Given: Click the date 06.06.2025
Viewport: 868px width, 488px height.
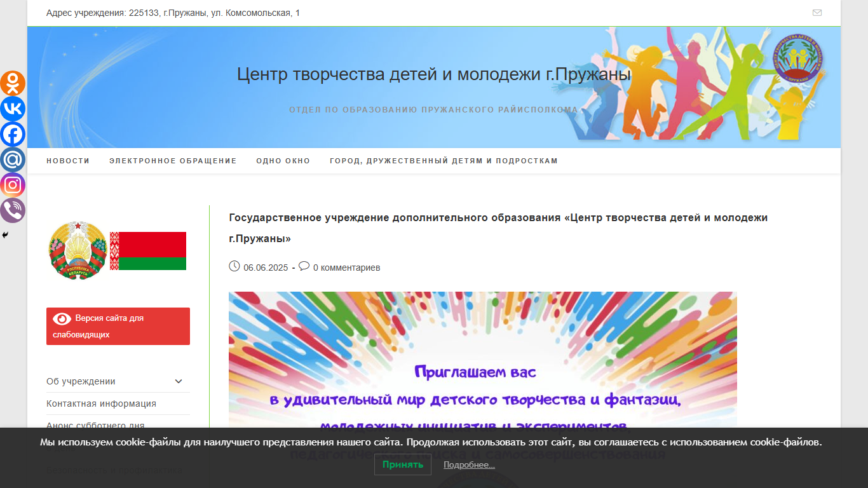Looking at the screenshot, I should 266,268.
